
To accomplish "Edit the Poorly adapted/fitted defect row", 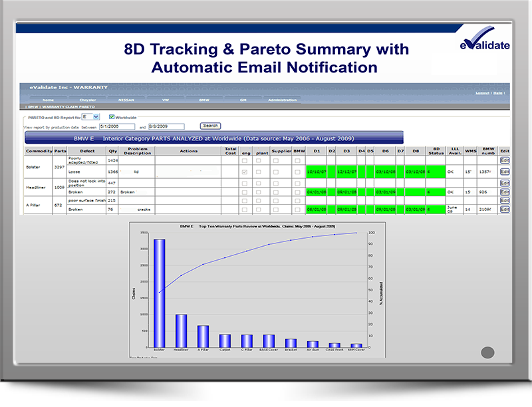I will [505, 160].
